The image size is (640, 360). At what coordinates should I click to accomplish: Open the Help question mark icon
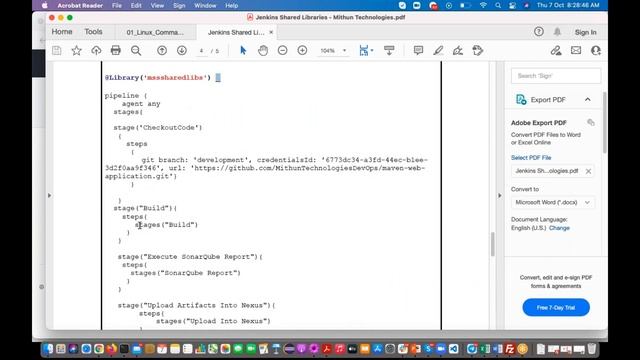point(539,32)
